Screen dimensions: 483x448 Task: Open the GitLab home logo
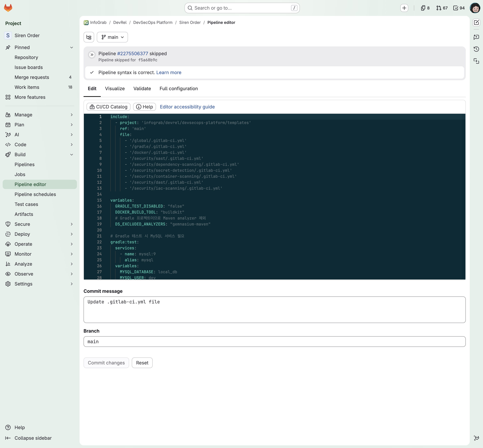[8, 8]
